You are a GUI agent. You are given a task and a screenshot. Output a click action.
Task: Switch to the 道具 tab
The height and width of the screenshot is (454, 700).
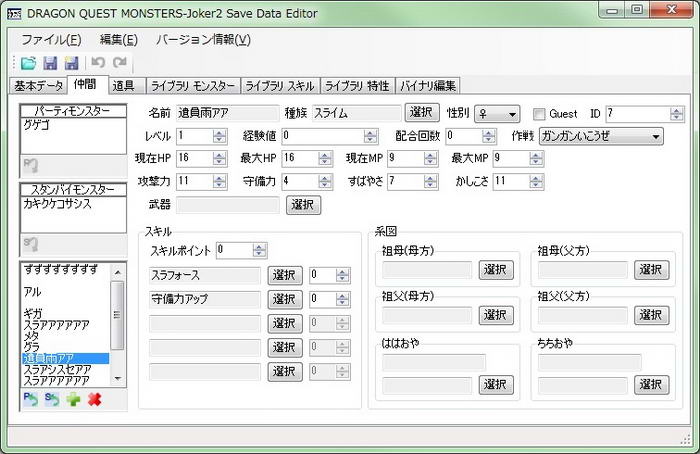(x=124, y=85)
